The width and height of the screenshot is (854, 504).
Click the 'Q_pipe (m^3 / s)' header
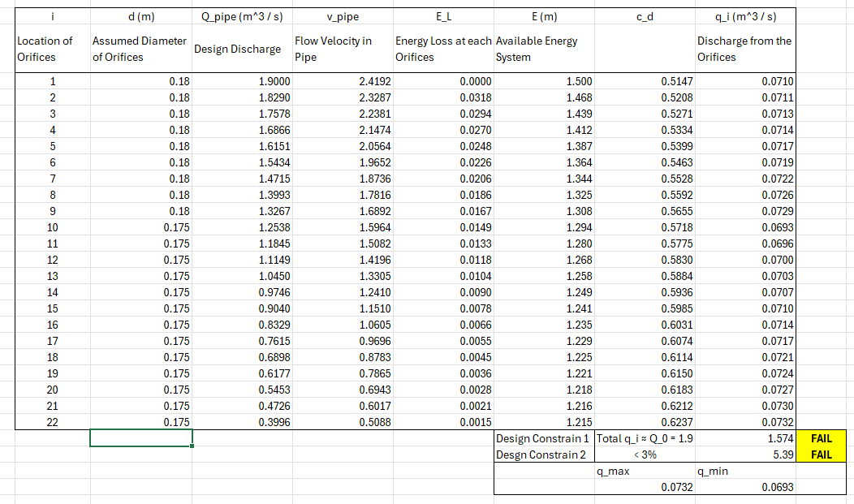241,15
